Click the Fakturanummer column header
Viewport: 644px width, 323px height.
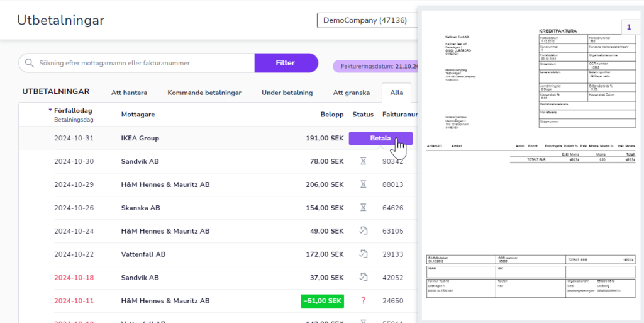point(399,115)
